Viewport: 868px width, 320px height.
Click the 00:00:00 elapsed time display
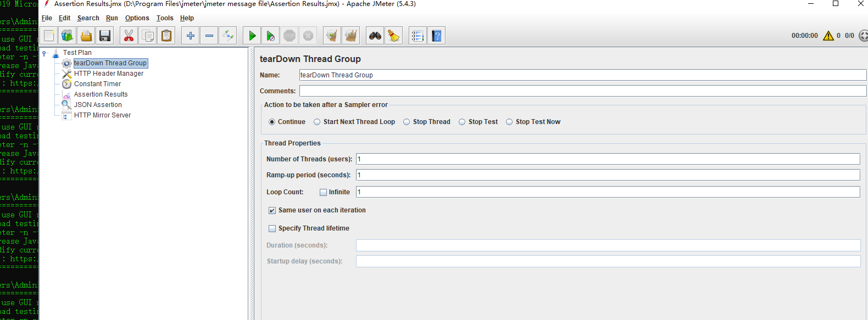[x=804, y=36]
